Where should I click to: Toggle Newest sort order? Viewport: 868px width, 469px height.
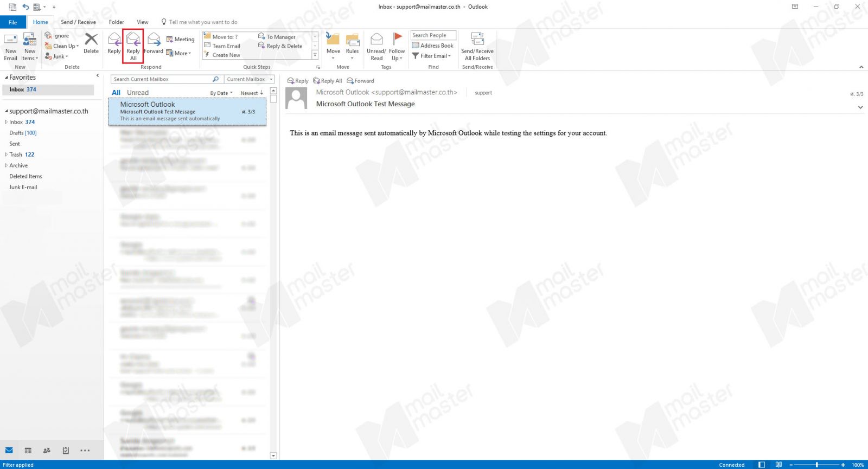tap(252, 93)
